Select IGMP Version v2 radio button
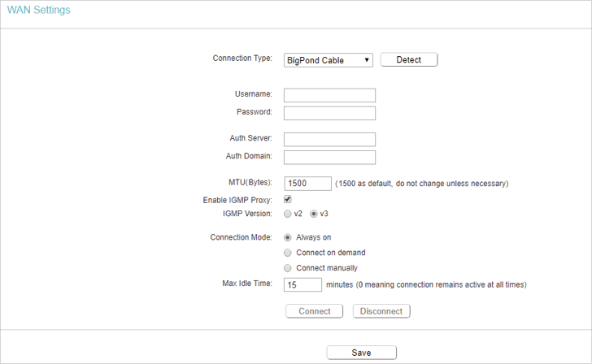The height and width of the screenshot is (364, 592). point(288,214)
